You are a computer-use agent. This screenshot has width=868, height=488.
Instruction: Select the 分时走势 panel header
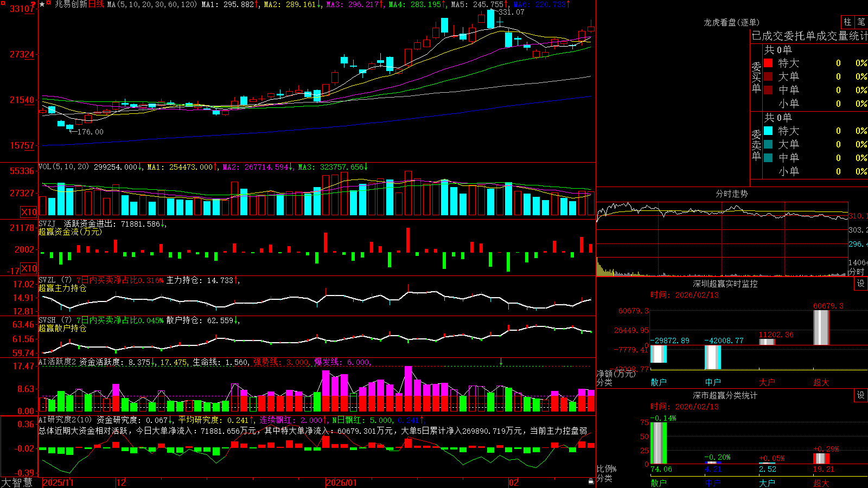[x=731, y=194]
